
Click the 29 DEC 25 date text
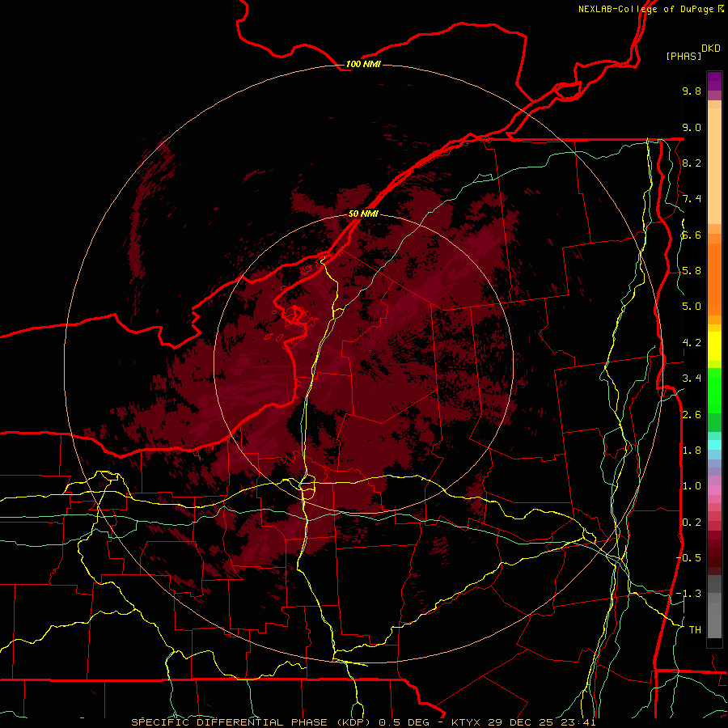pyautogui.click(x=520, y=722)
